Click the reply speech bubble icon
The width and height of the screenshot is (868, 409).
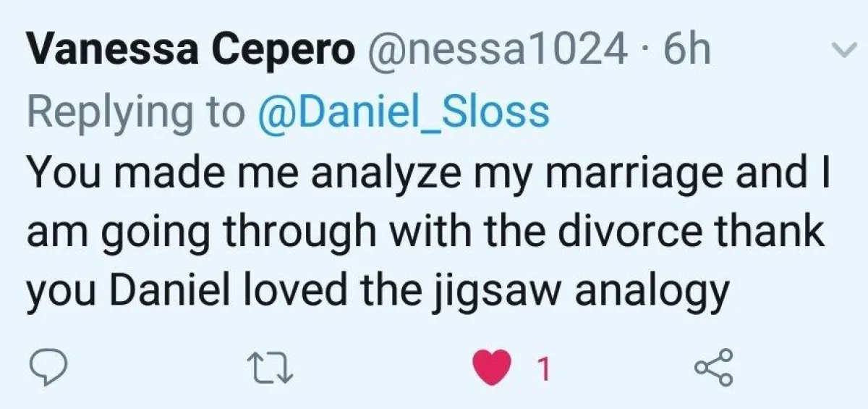48,370
